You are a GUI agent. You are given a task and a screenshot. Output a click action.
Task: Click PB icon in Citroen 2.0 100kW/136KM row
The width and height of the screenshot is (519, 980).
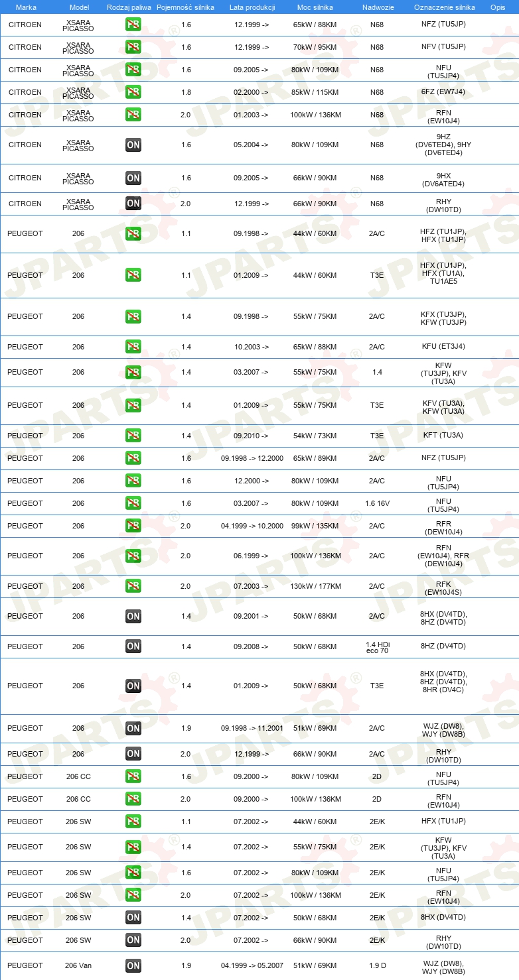[133, 115]
